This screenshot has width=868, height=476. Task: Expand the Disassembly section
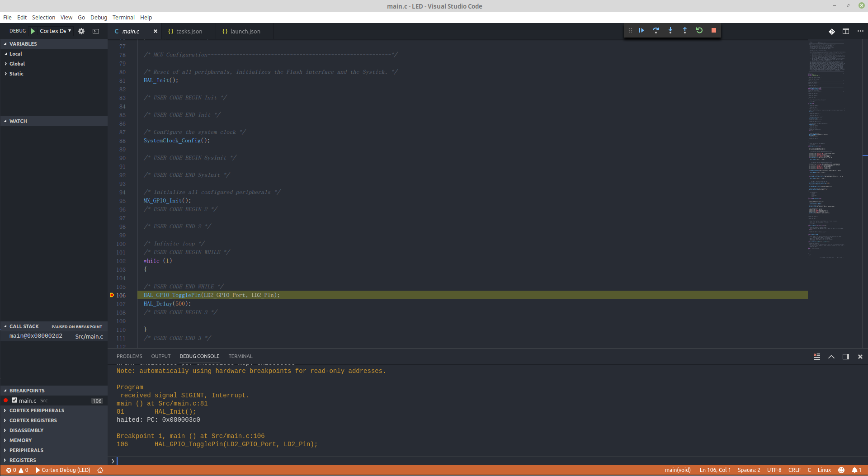coord(26,430)
